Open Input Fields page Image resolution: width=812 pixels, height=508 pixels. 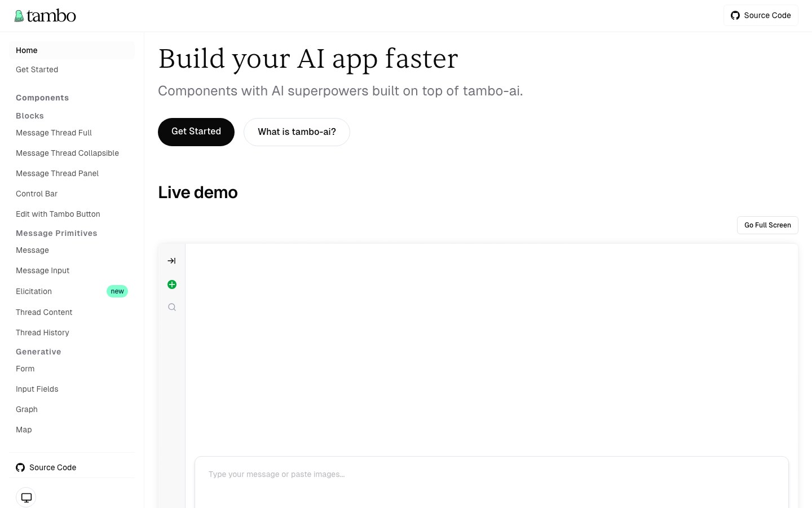[72, 389]
